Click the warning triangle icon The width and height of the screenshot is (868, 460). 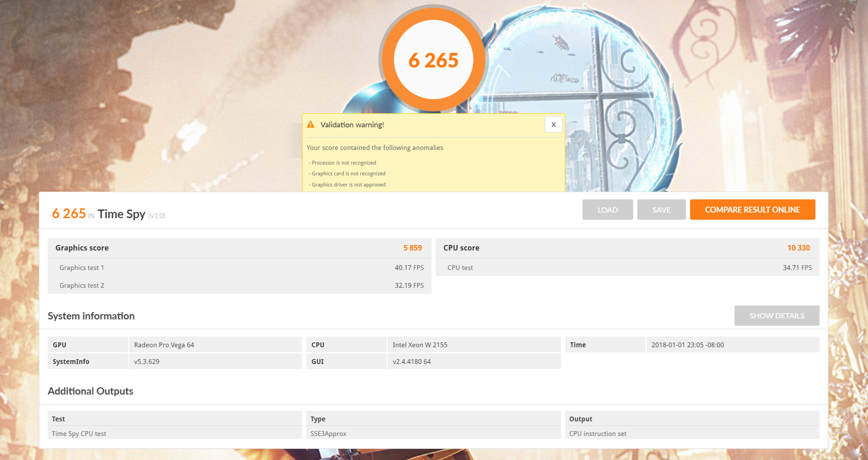pyautogui.click(x=311, y=125)
